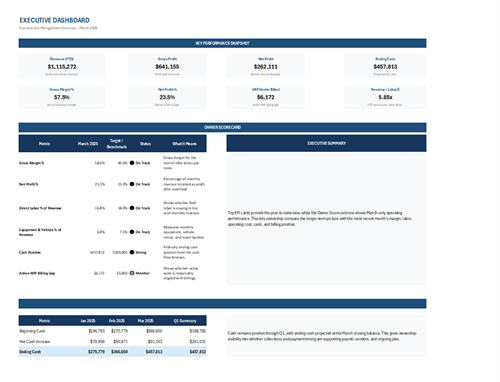
Task: Click the Gross Margin % value 57.5%
Action: (x=62, y=97)
